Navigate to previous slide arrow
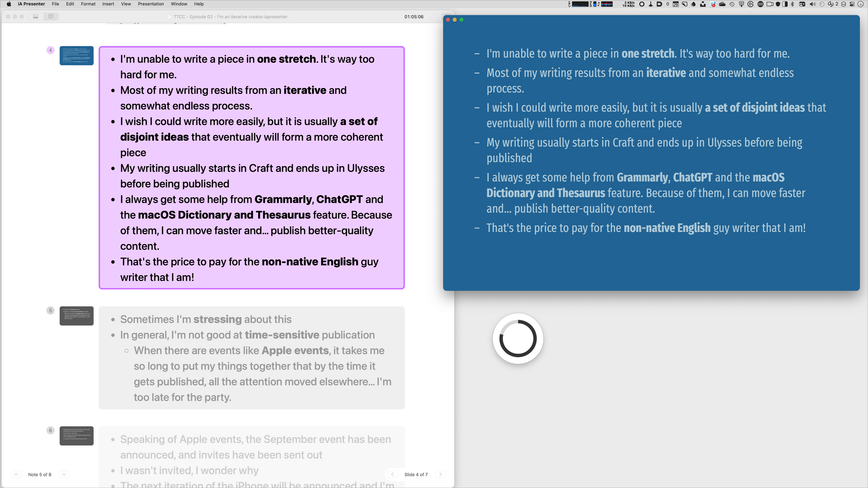Image resolution: width=868 pixels, height=488 pixels. [x=392, y=474]
